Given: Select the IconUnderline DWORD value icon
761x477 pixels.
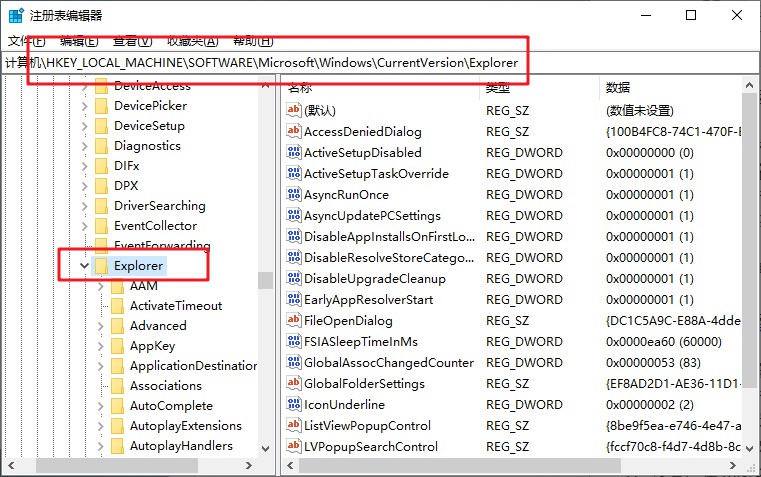Looking at the screenshot, I should coord(294,405).
